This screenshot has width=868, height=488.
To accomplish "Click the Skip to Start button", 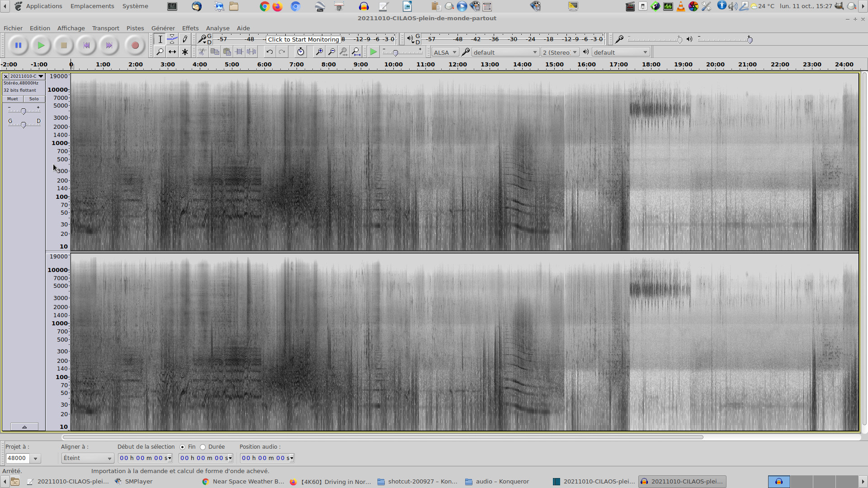I will pyautogui.click(x=86, y=45).
